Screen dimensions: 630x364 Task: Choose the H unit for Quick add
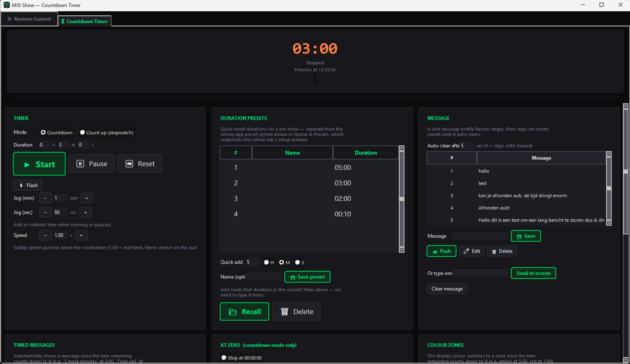click(x=269, y=262)
